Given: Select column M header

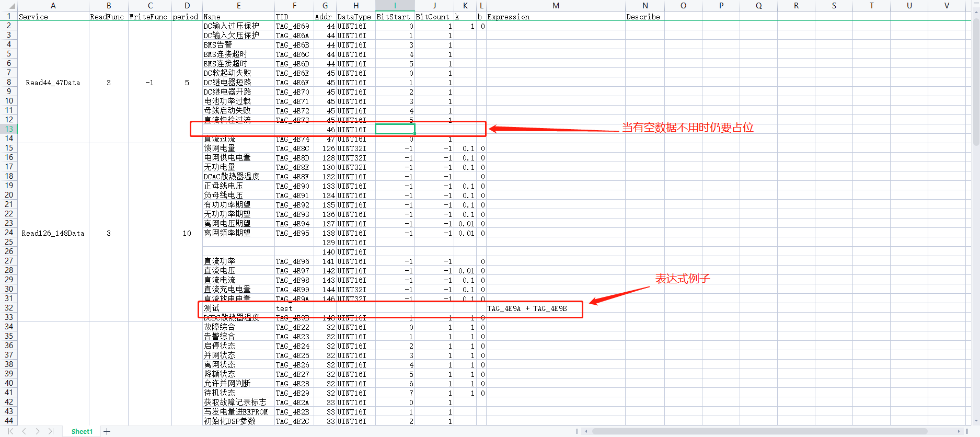Looking at the screenshot, I should point(556,6).
